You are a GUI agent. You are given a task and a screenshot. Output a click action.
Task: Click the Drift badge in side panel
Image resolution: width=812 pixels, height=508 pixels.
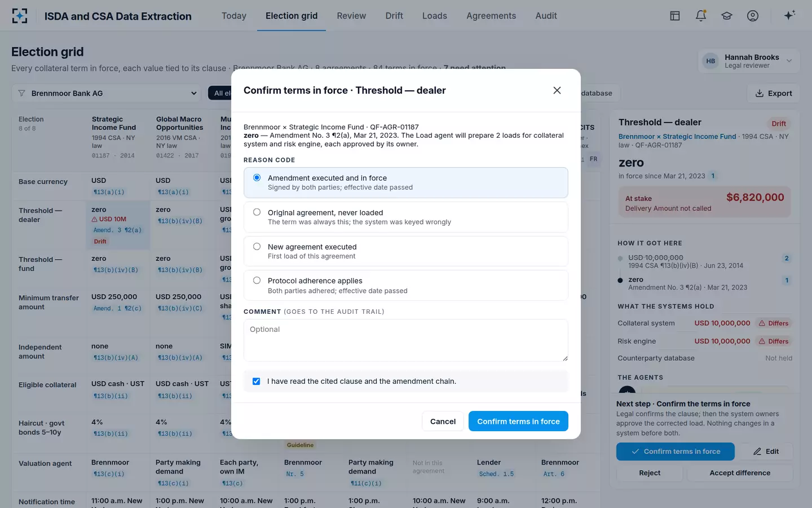779,124
